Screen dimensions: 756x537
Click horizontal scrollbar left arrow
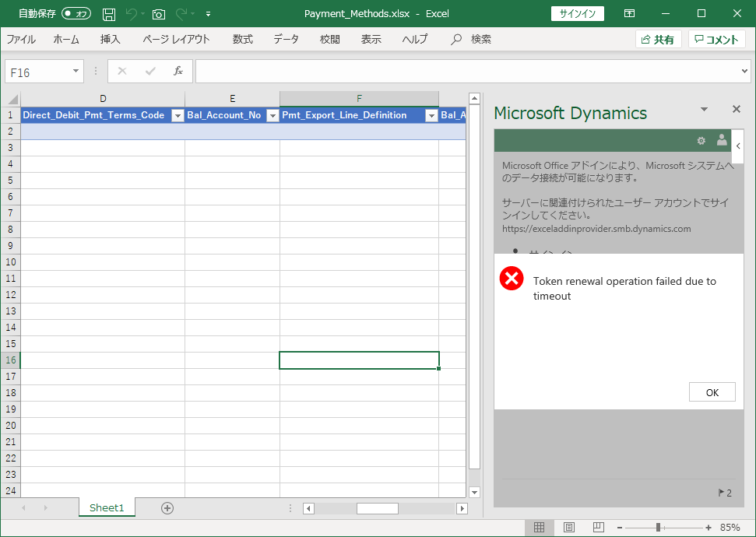(x=308, y=508)
